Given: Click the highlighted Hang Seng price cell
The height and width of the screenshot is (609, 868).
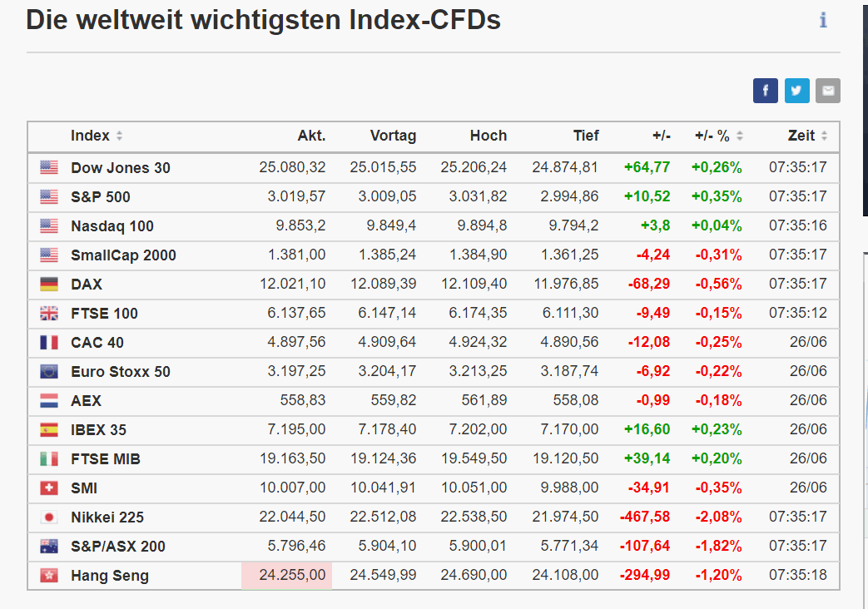Looking at the screenshot, I should (x=287, y=576).
